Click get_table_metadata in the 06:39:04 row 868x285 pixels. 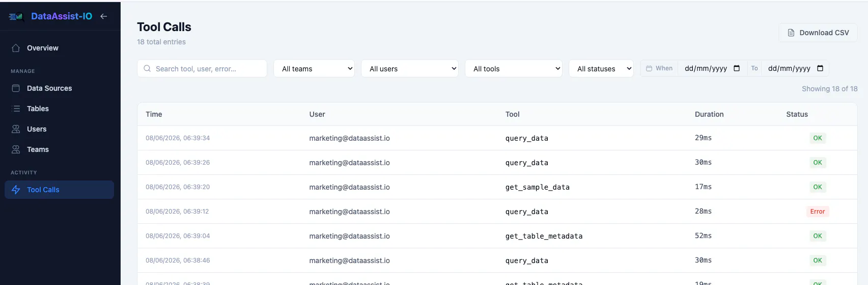tap(544, 236)
